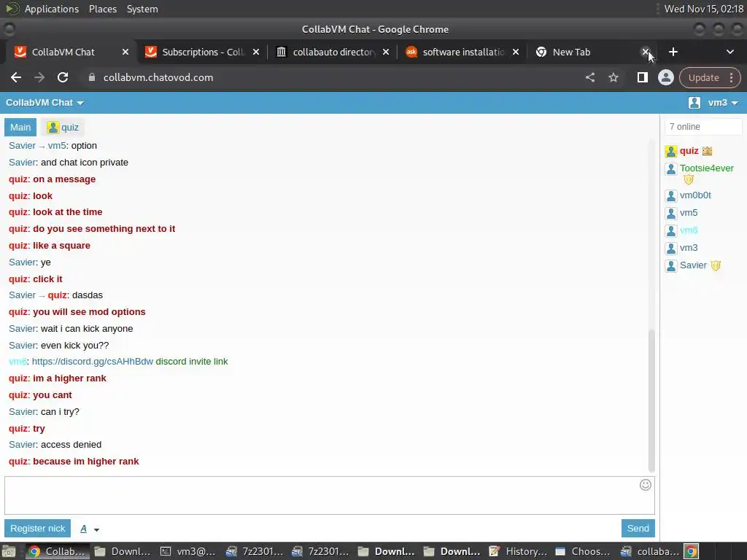Viewport: 747px width, 560px height.
Task: Open a new browser tab with plus
Action: point(673,52)
